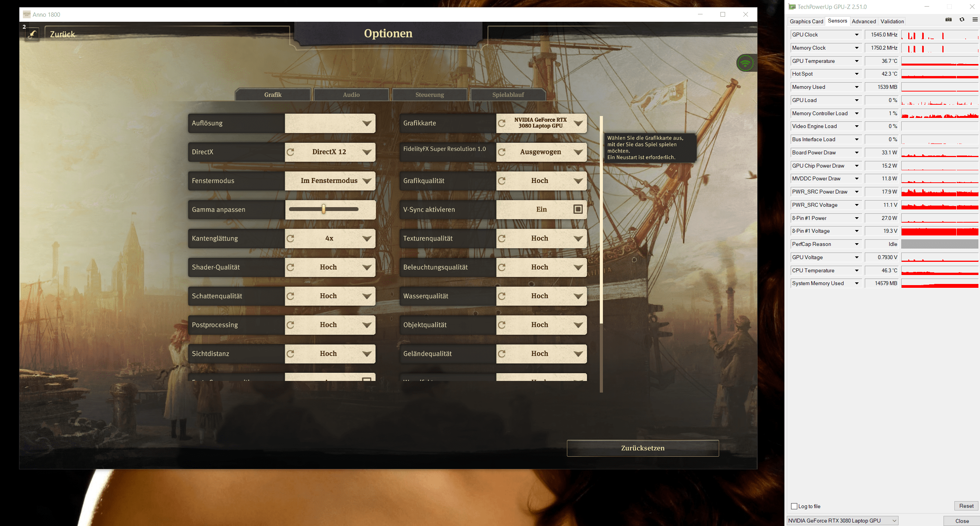The width and height of the screenshot is (980, 526).
Task: Open the Validation tab in GPU-Z
Action: coord(892,21)
